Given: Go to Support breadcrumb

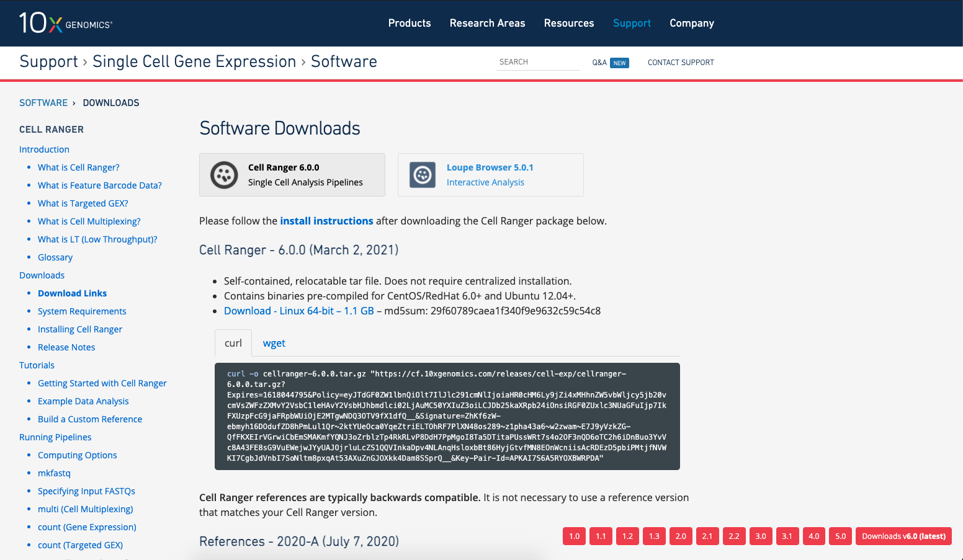Looking at the screenshot, I should click(x=48, y=61).
